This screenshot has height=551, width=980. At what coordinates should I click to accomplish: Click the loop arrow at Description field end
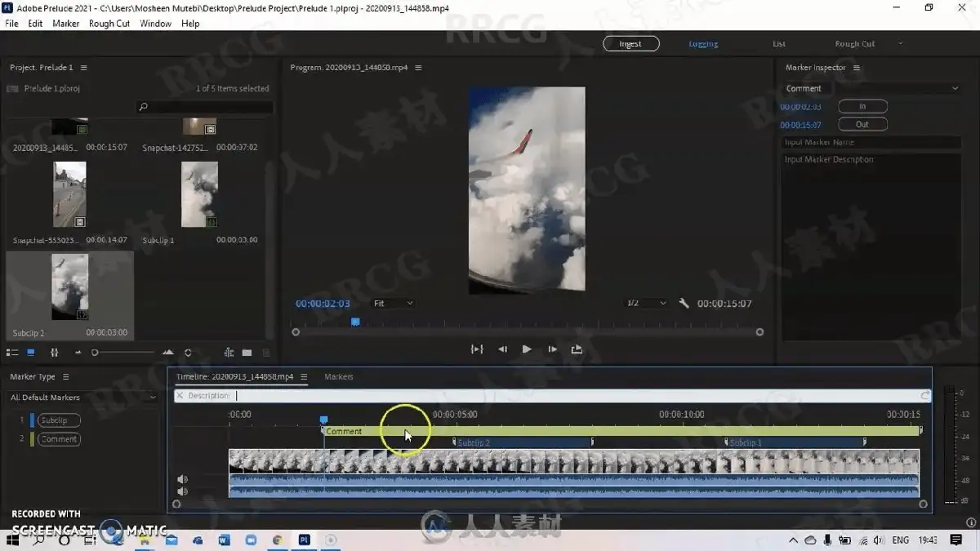924,396
